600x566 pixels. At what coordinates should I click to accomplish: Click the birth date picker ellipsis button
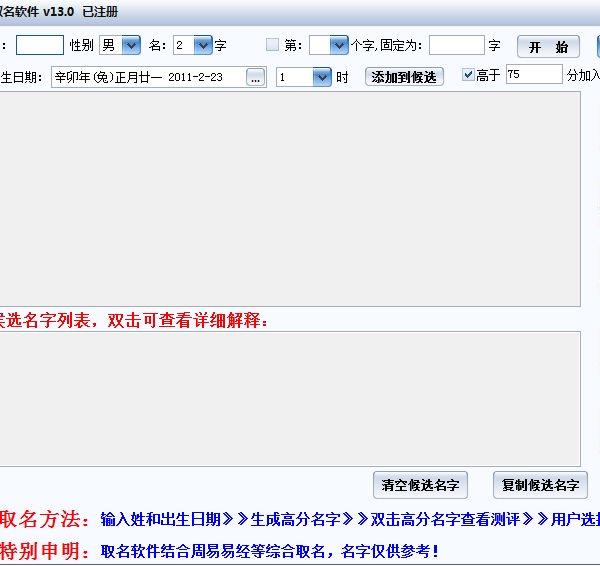pos(256,77)
